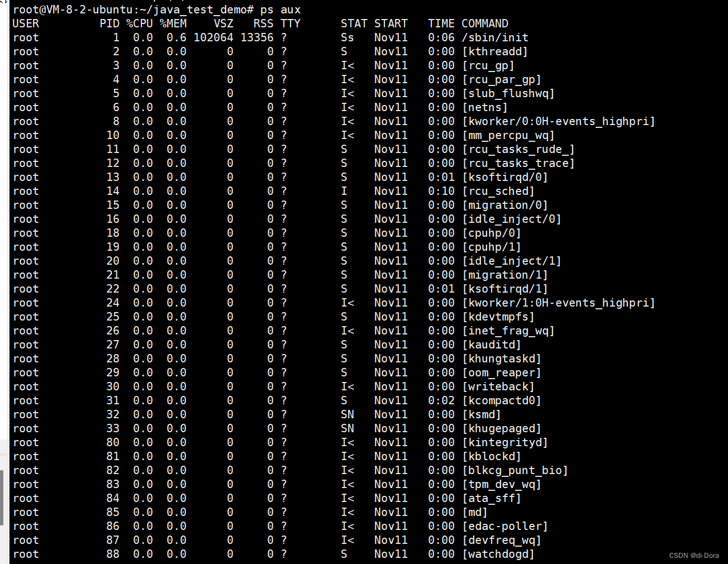Click the COMMAND column header
The image size is (728, 564).
pyautogui.click(x=485, y=23)
